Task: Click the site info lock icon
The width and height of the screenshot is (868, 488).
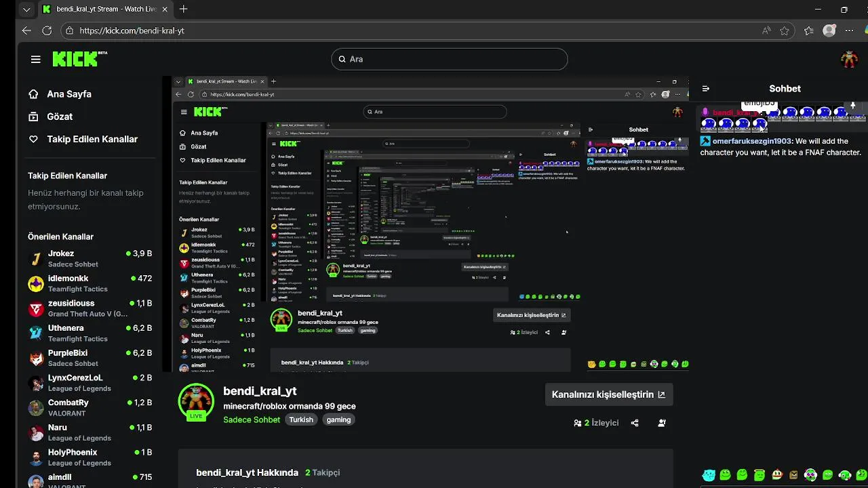Action: click(69, 30)
